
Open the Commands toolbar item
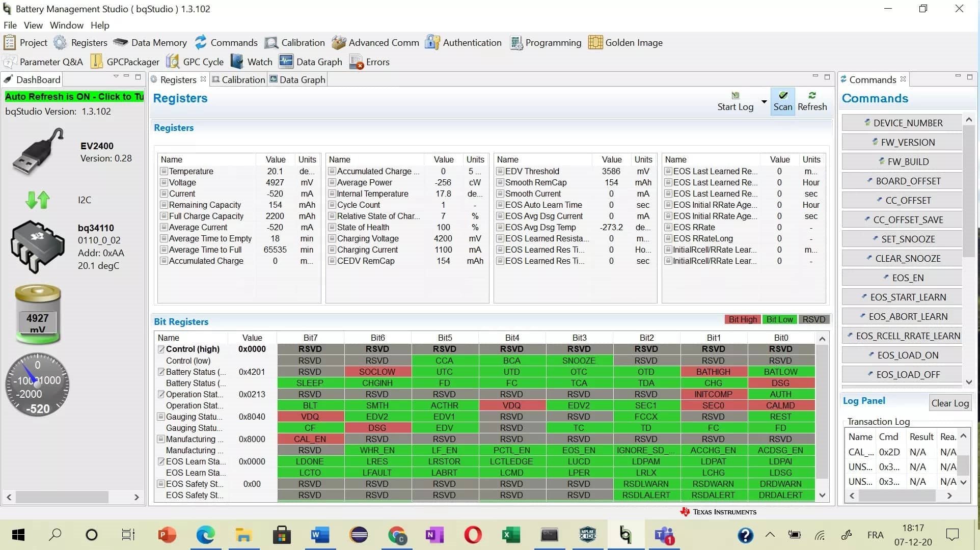coord(226,43)
